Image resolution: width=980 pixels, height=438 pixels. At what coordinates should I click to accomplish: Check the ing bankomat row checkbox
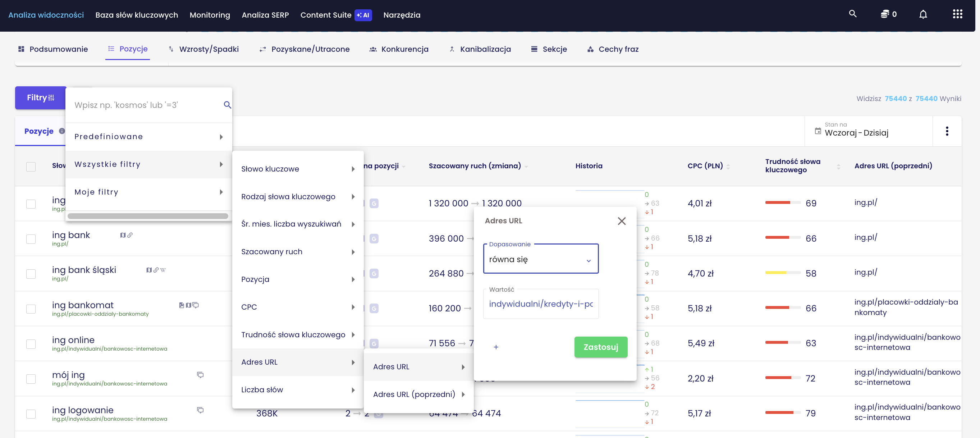click(x=31, y=309)
